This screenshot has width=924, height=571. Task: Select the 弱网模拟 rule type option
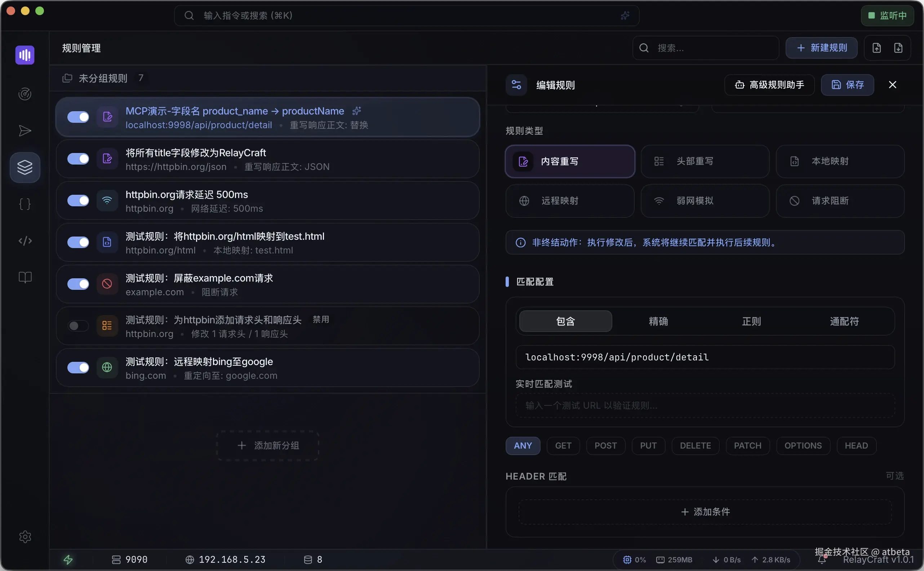705,201
